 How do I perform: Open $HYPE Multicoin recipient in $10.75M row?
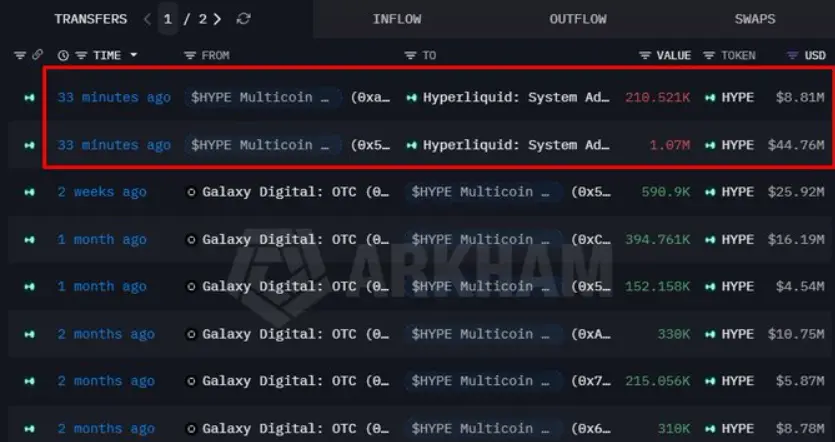pyautogui.click(x=483, y=334)
